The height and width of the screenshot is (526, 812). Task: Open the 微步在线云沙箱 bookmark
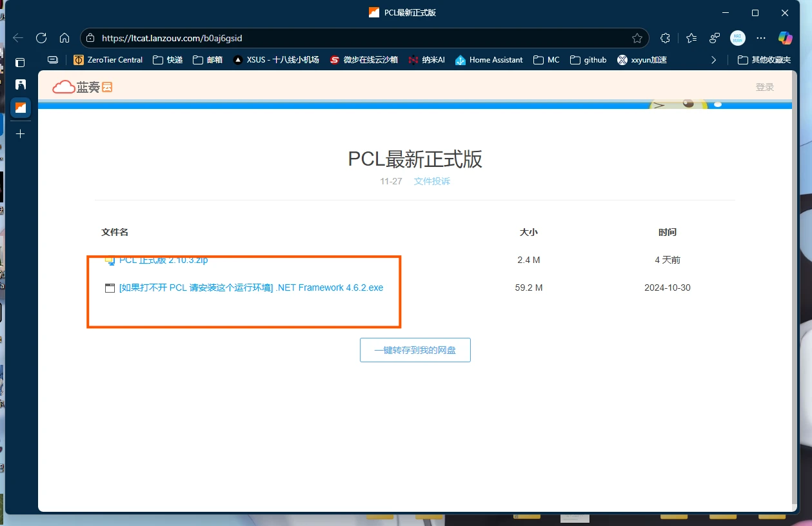tap(364, 60)
